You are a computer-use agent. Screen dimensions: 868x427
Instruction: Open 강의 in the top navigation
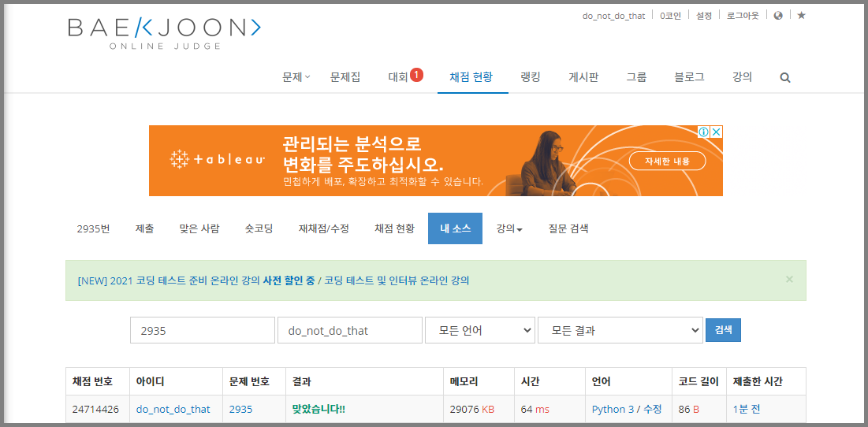click(742, 77)
